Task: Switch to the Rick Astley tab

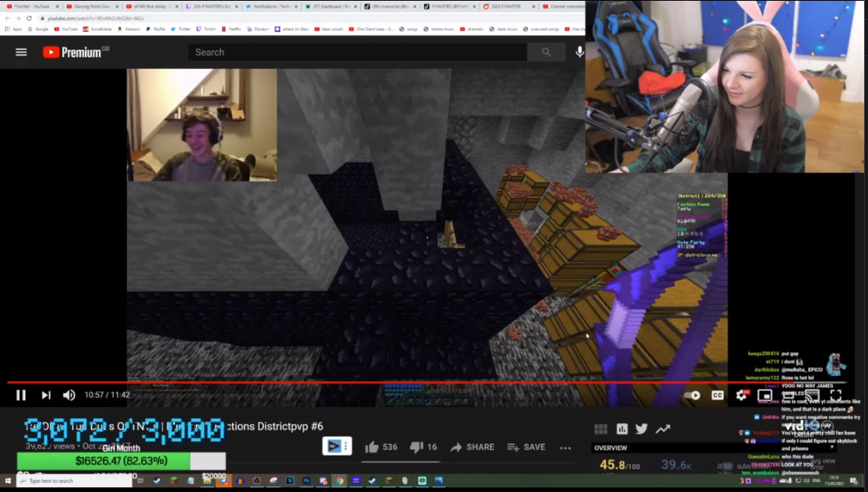Action: coord(152,6)
